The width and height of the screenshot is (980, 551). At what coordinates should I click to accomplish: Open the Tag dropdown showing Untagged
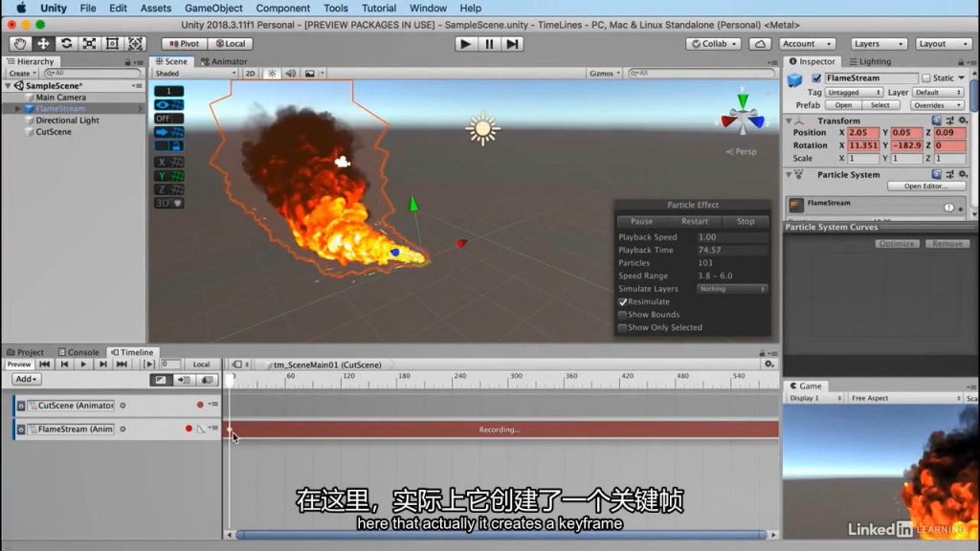[853, 93]
